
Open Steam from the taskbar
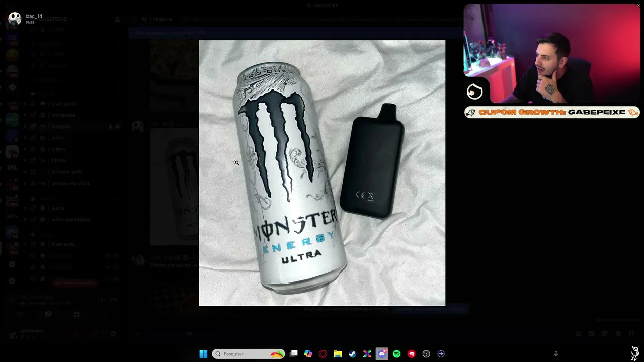tap(353, 354)
